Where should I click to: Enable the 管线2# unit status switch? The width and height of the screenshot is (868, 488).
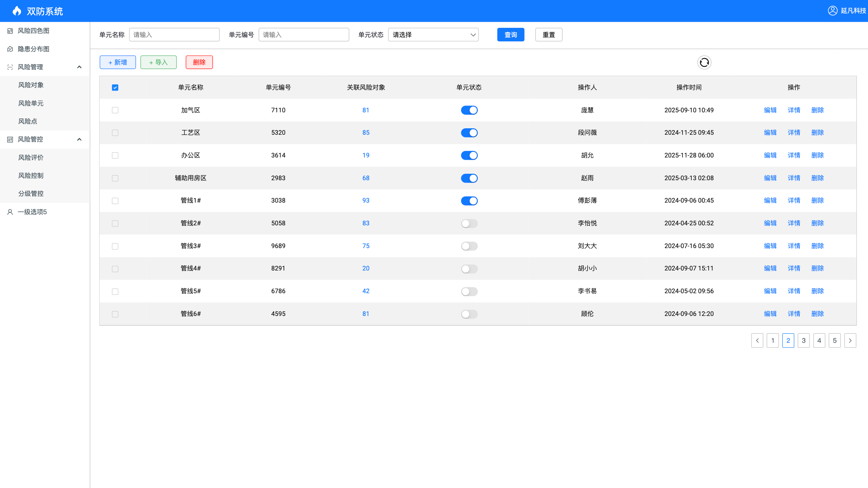(469, 223)
